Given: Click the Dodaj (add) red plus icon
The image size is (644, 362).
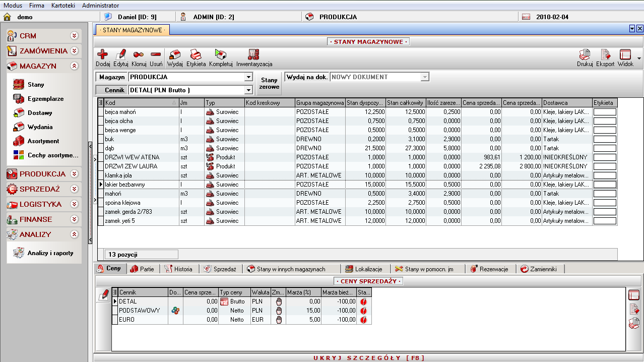Looking at the screenshot, I should pos(103,54).
